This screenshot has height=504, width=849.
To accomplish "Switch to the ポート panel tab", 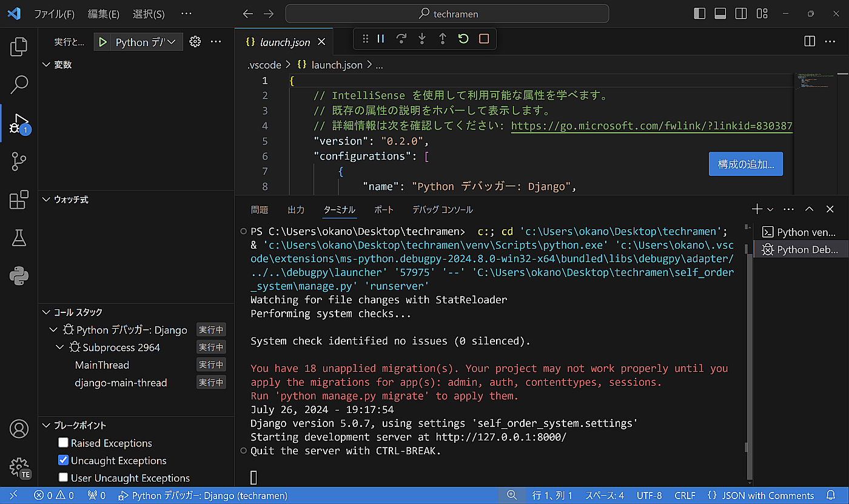I will tap(384, 210).
